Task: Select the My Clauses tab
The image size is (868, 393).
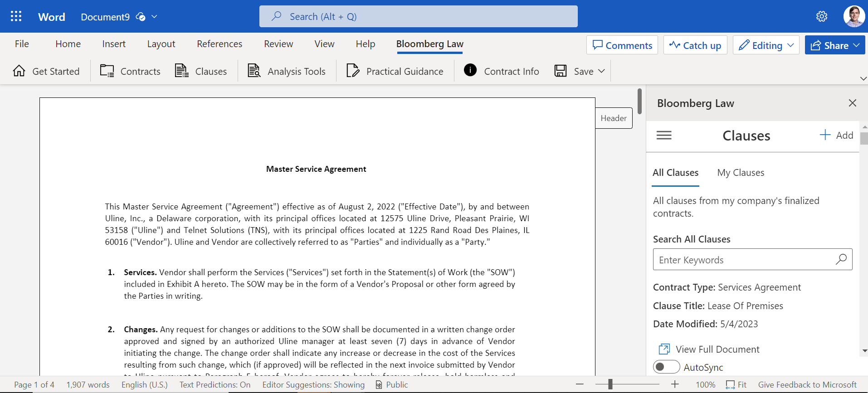Action: pos(741,173)
